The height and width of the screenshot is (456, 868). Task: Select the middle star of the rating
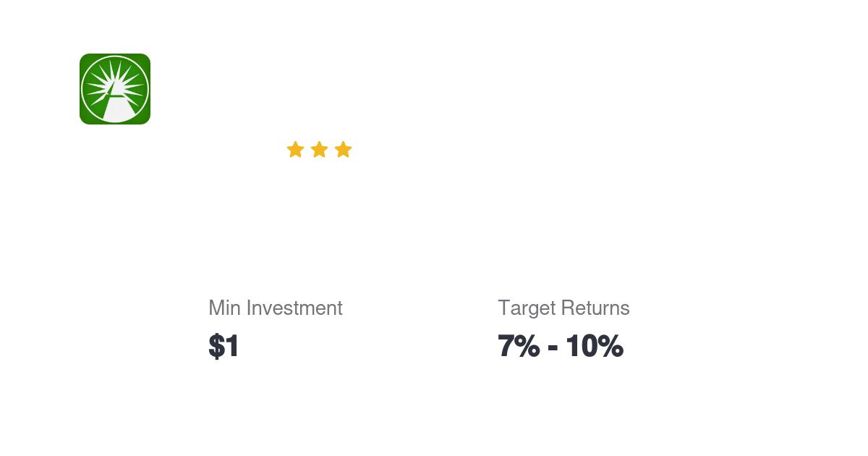point(319,149)
